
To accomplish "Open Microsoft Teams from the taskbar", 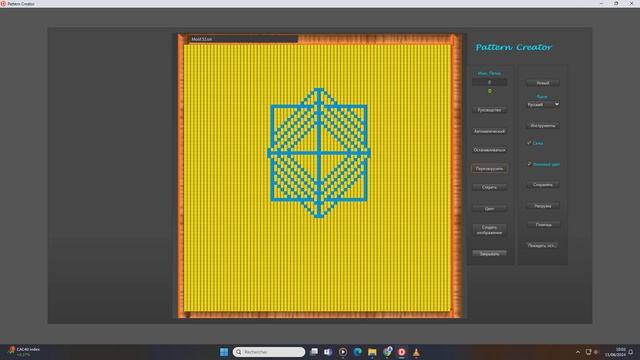I will tap(328, 352).
